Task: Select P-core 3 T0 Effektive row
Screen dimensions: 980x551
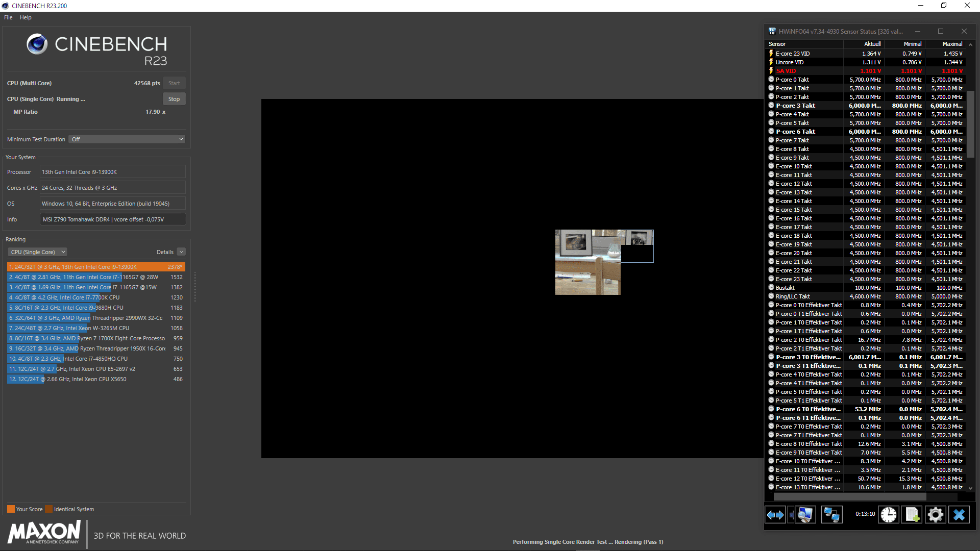Action: click(x=866, y=357)
